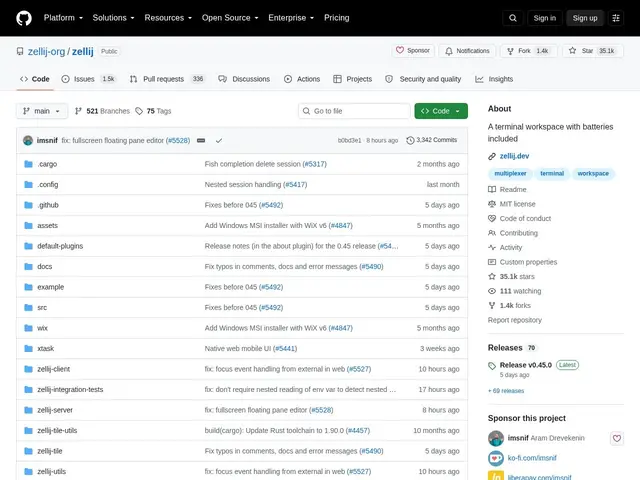Screen dimensions: 640x480
Task: Open the ko-fi.com/imsnif sponsor link
Action: [532, 458]
